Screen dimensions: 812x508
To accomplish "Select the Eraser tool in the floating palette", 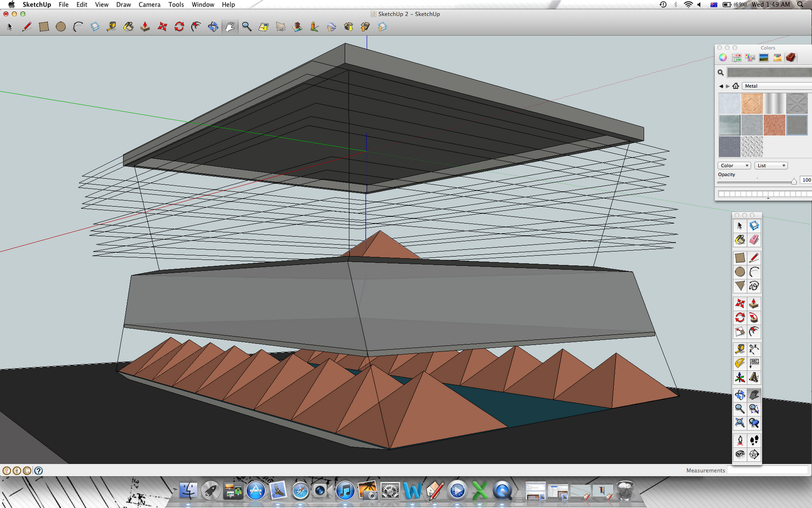I will [x=755, y=239].
